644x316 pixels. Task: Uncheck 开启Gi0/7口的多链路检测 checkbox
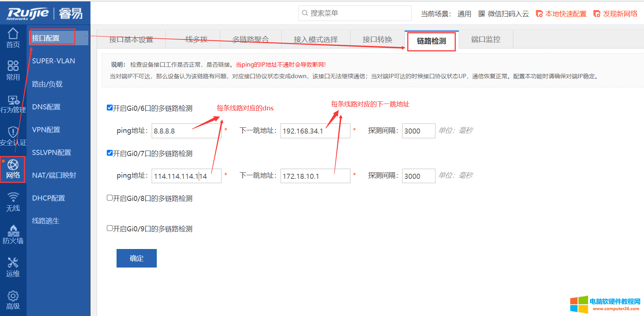(109, 153)
